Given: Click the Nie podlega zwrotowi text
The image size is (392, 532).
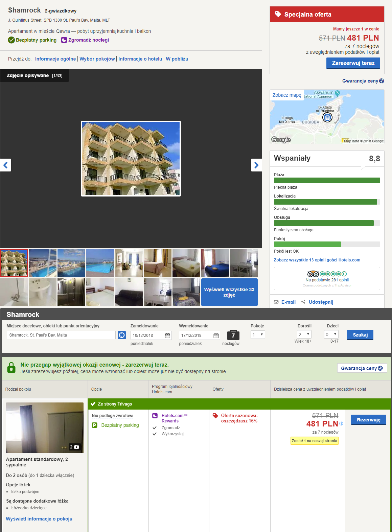Looking at the screenshot, I should pos(113,416).
